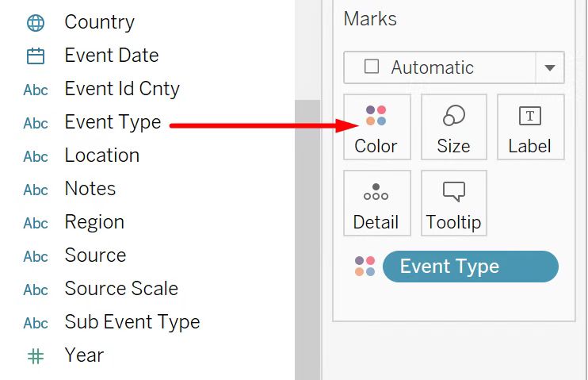This screenshot has width=588, height=380.
Task: Click the Abc icon beside Location
Action: coord(36,156)
